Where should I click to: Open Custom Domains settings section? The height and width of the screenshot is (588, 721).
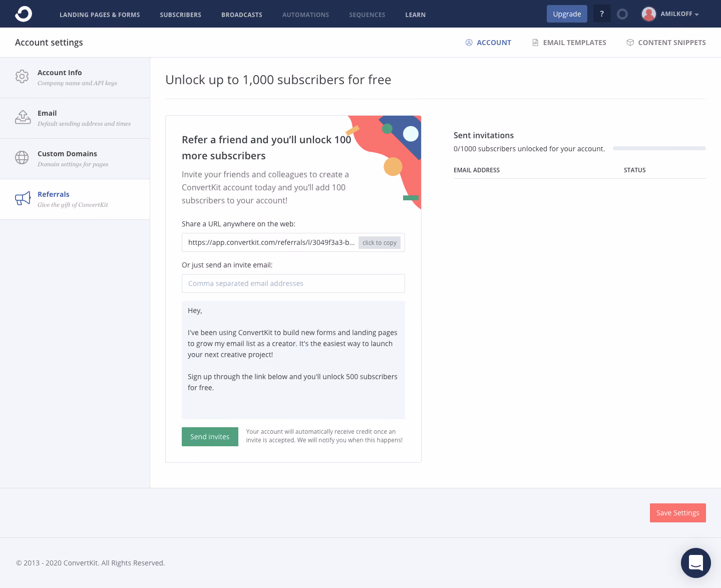75,159
